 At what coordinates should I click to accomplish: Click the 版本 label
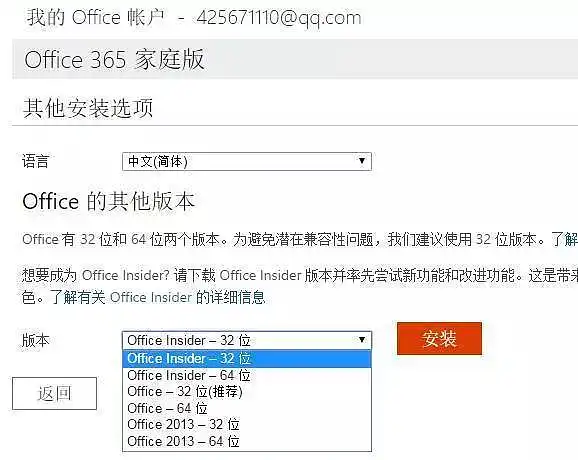pos(35,340)
